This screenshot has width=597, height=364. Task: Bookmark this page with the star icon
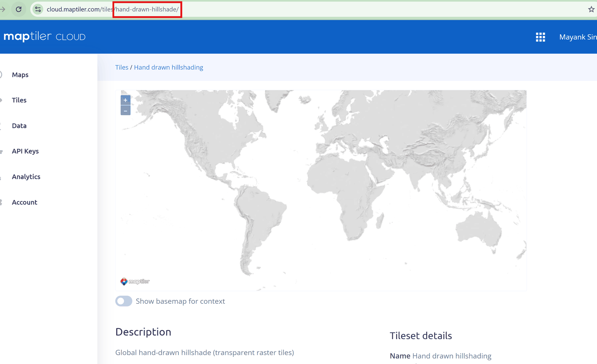coord(591,9)
